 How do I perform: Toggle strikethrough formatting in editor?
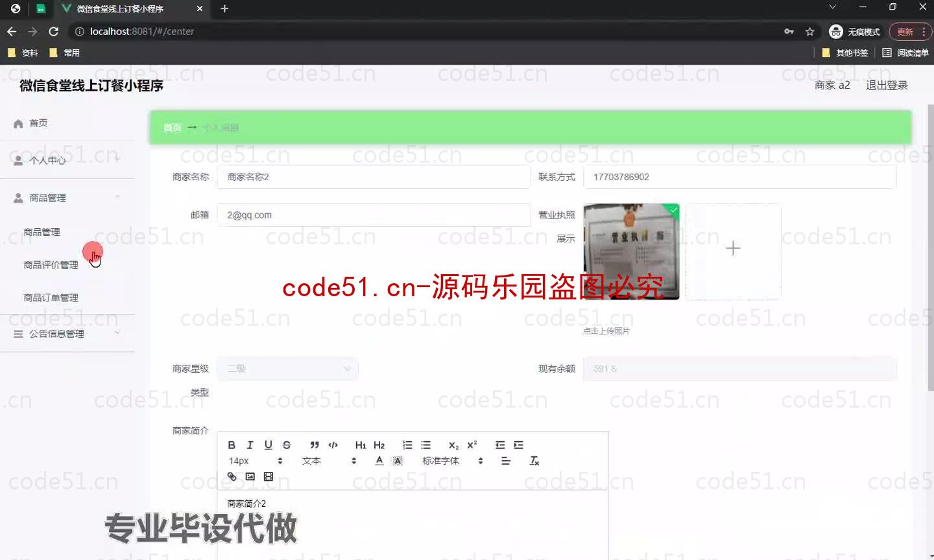(x=286, y=445)
